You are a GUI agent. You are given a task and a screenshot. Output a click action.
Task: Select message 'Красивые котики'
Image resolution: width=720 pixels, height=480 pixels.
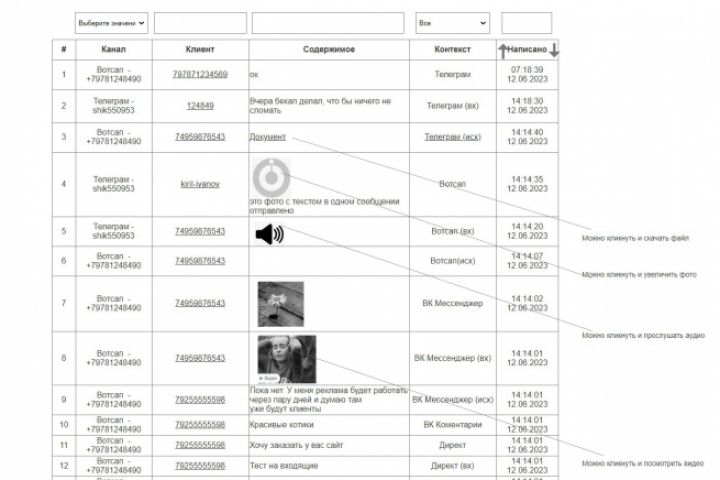coord(281,425)
